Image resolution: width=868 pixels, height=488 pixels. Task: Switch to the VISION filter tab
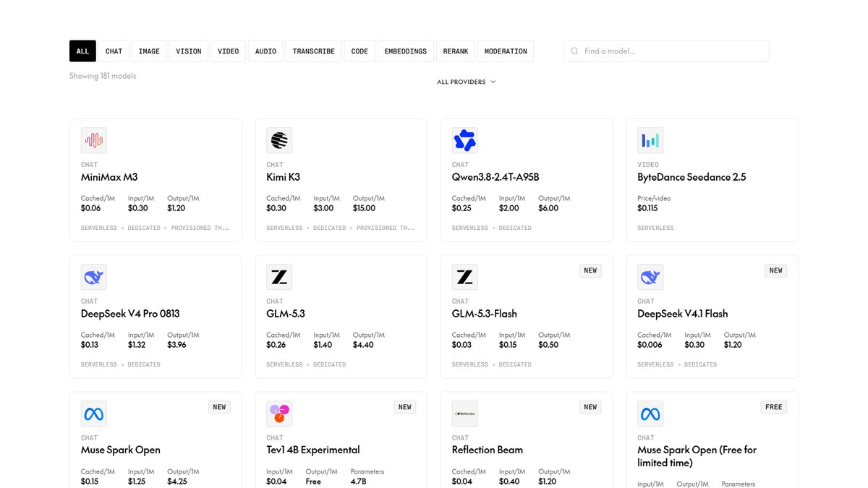pos(189,51)
